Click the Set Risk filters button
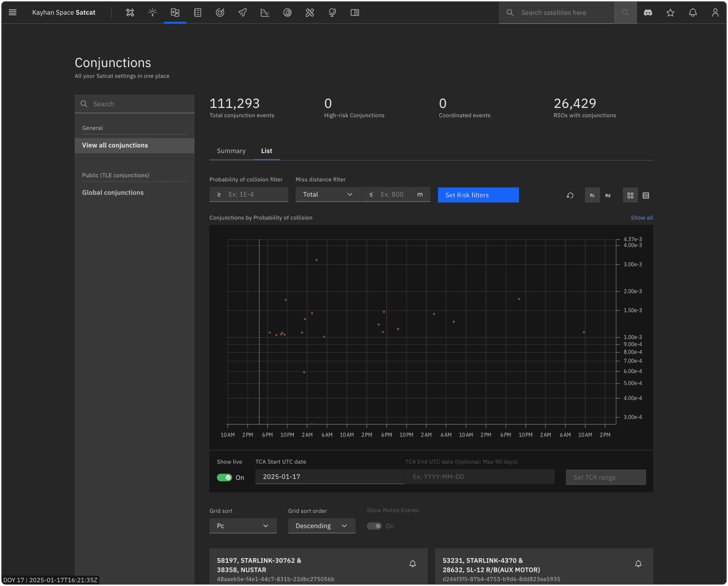This screenshot has width=728, height=586. (478, 195)
